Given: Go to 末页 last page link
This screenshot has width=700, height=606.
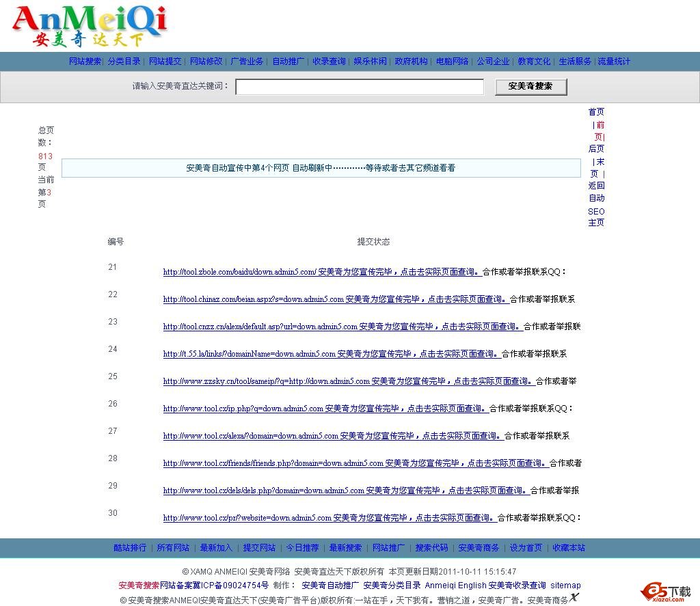Looking at the screenshot, I should [598, 168].
